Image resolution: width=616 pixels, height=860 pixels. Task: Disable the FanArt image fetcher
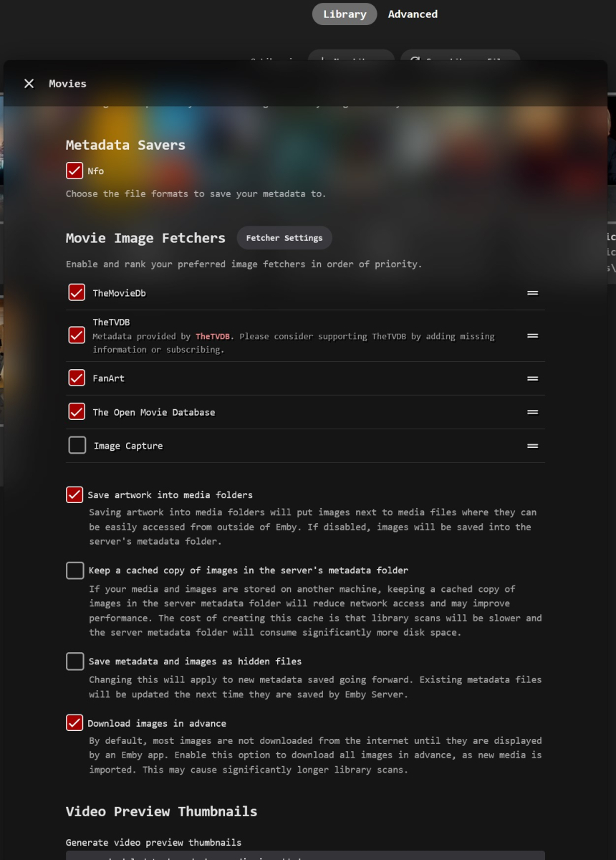pyautogui.click(x=77, y=378)
